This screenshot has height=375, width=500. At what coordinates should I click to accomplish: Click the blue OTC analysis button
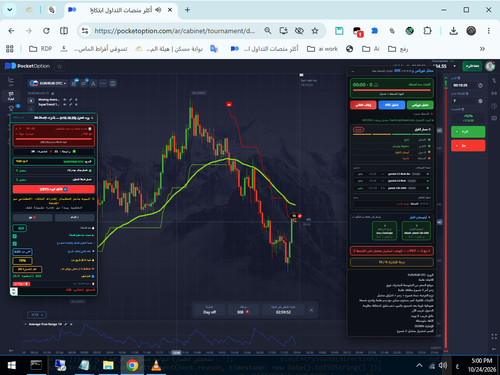click(x=392, y=105)
